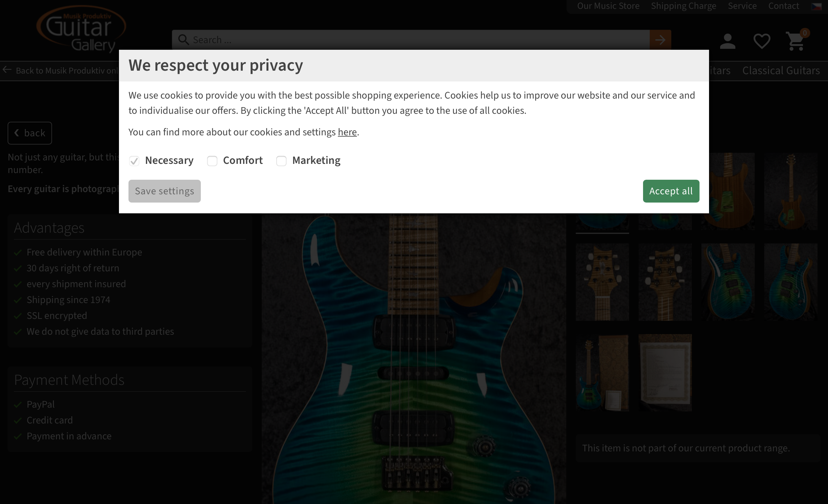Click the here privacy settings link
This screenshot has height=504, width=828.
pyautogui.click(x=347, y=131)
